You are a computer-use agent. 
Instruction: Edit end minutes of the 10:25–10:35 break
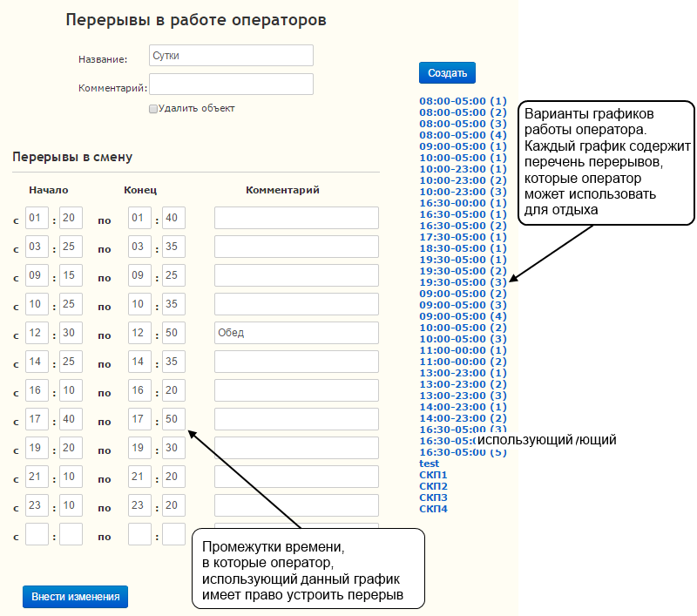[173, 304]
